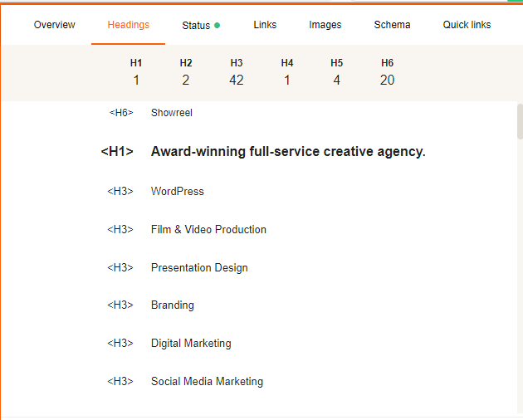Click the <H6> tag beside Showreel

(x=121, y=113)
